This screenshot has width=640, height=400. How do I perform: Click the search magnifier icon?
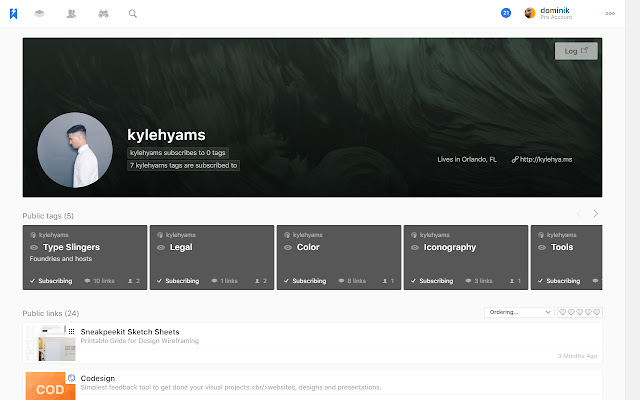[x=133, y=14]
